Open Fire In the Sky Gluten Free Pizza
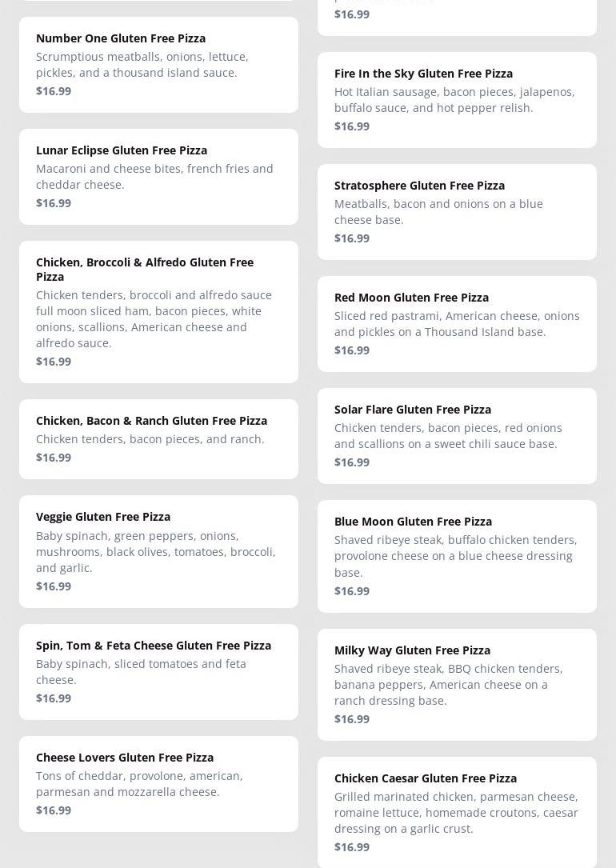Image resolution: width=616 pixels, height=868 pixels. pyautogui.click(x=423, y=74)
